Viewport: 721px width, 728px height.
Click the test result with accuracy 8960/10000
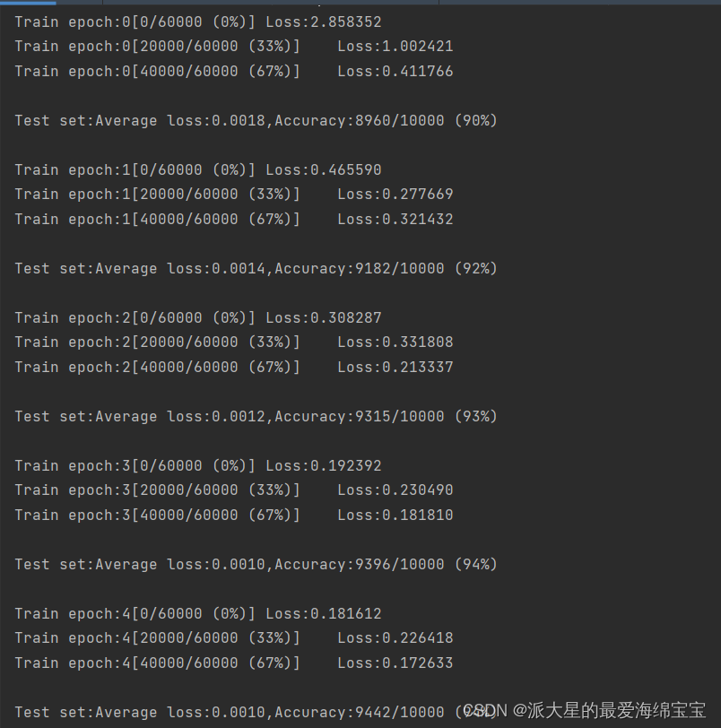coord(256,120)
